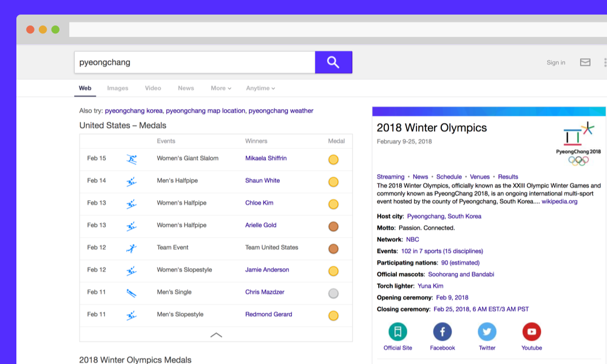This screenshot has height=364, width=607.
Task: Click the gold medal for Redmond Gerard
Action: tap(333, 315)
